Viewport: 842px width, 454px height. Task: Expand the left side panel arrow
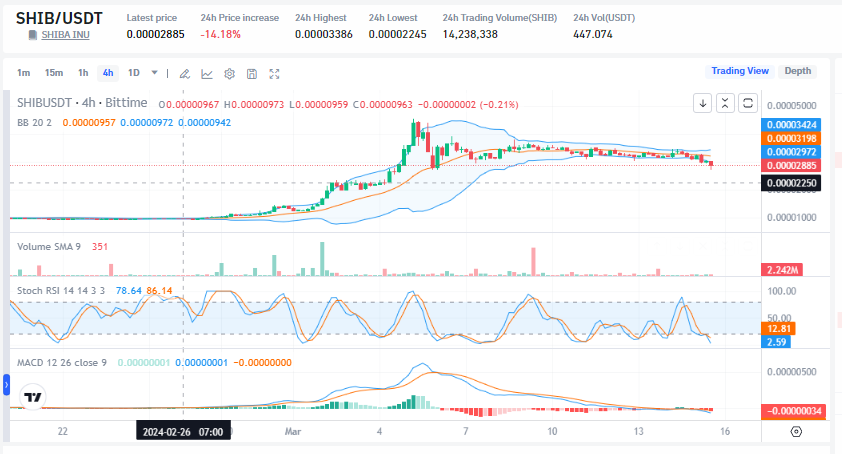[6, 385]
